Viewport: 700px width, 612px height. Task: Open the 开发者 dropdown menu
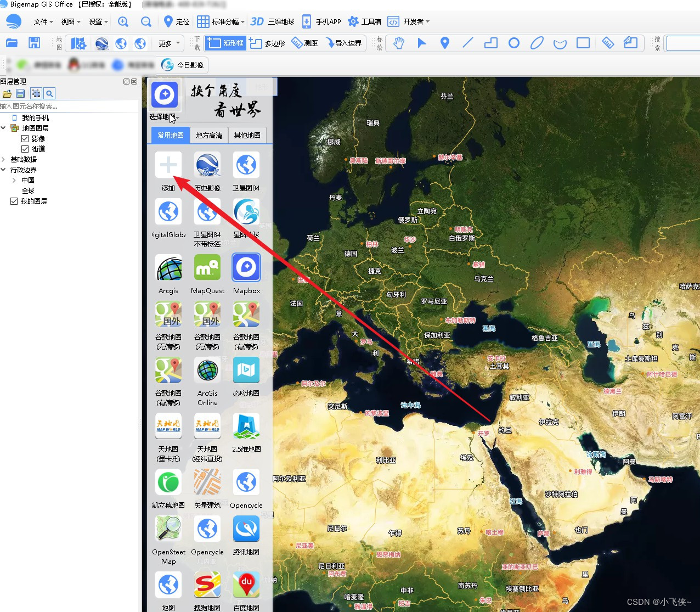coord(409,21)
